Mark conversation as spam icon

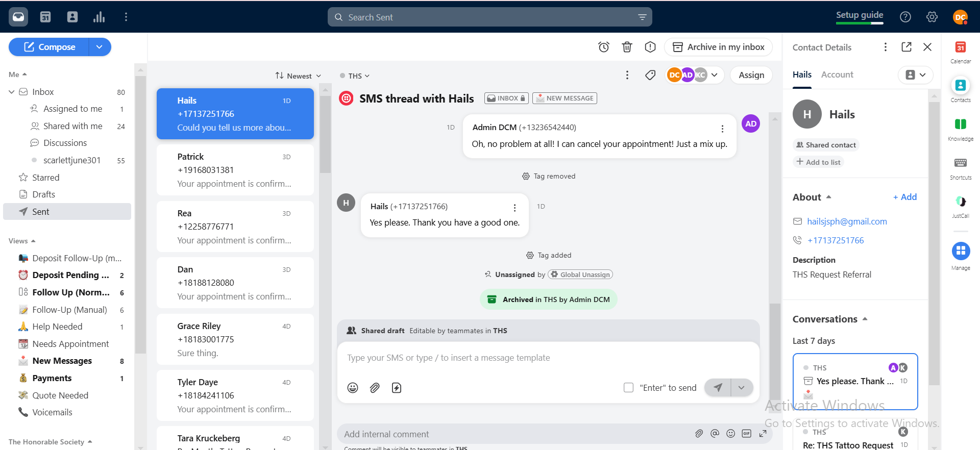[x=650, y=47]
